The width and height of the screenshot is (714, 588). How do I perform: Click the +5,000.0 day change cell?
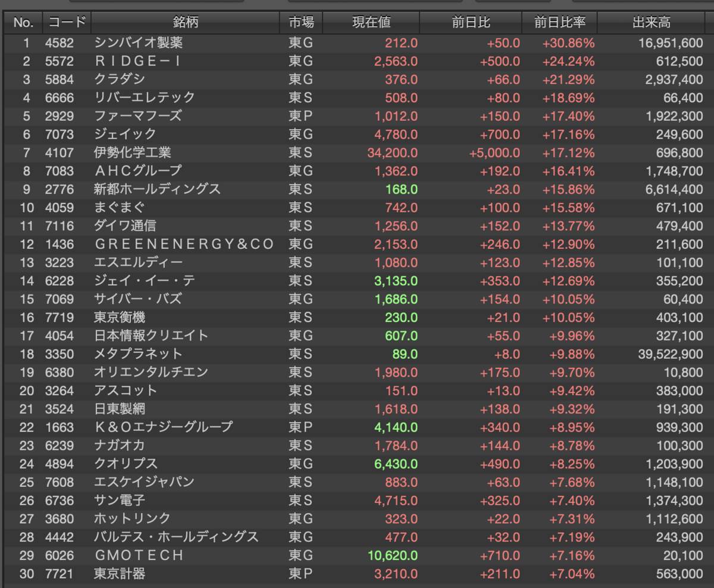coord(494,153)
